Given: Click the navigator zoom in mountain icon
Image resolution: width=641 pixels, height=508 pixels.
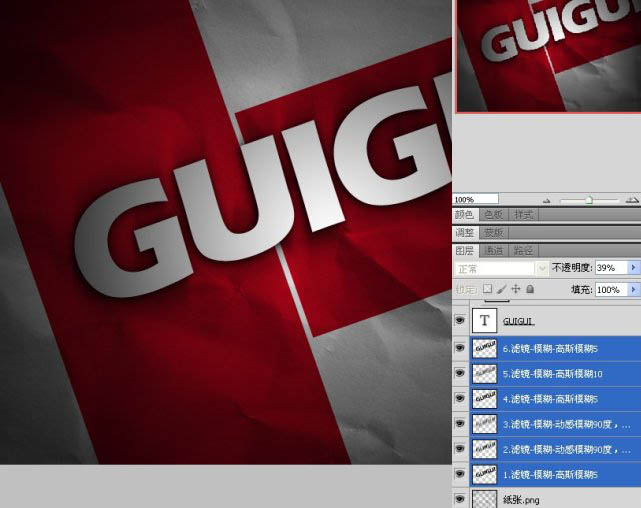Looking at the screenshot, I should pos(632,199).
